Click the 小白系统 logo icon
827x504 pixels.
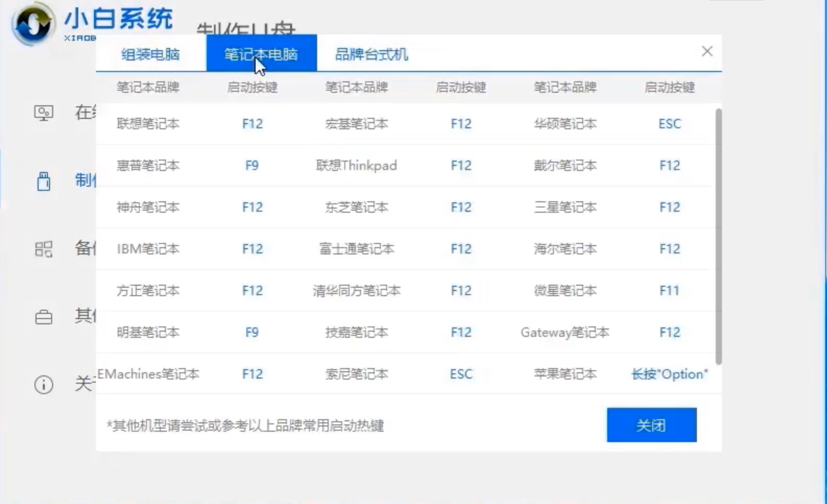[x=32, y=25]
